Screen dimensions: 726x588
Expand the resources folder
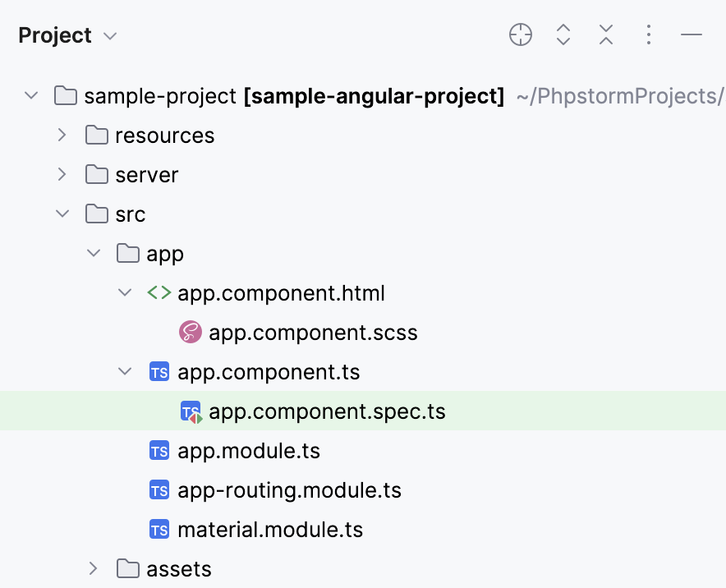click(x=62, y=136)
